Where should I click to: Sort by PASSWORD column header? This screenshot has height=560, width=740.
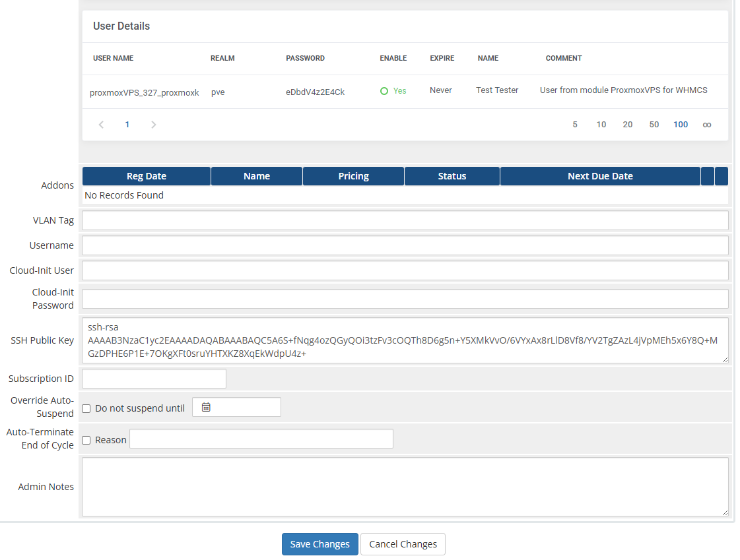coord(306,58)
